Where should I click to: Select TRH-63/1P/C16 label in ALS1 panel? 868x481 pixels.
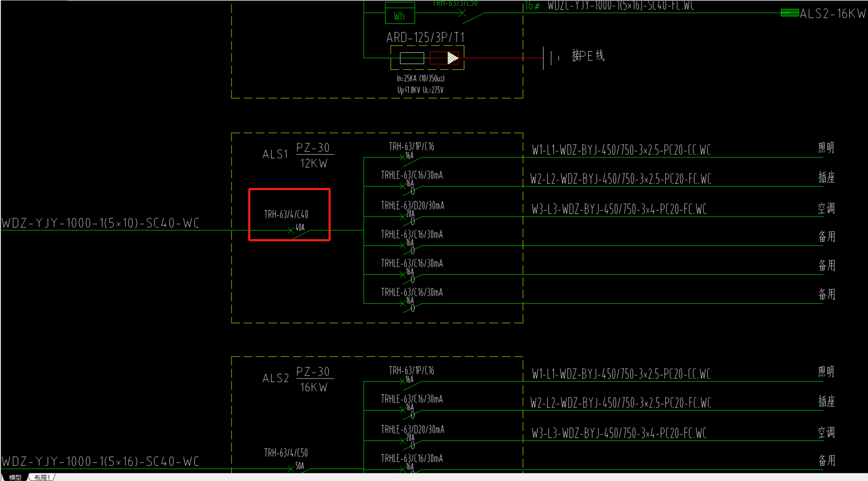click(411, 147)
